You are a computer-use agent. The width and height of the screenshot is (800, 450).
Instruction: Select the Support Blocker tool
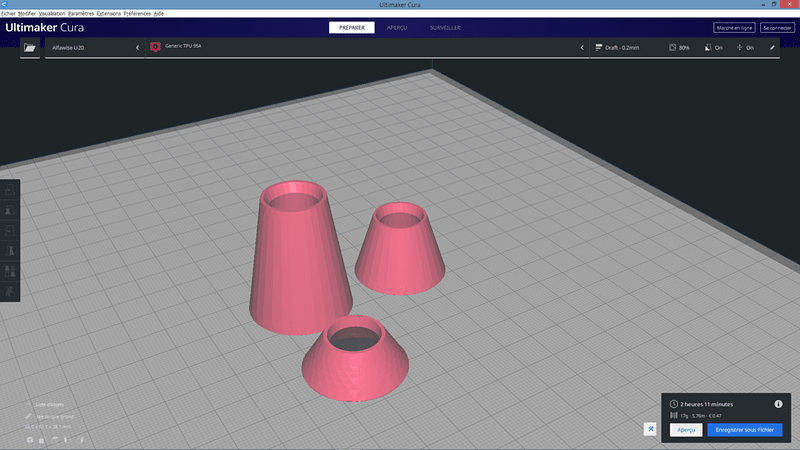point(10,292)
